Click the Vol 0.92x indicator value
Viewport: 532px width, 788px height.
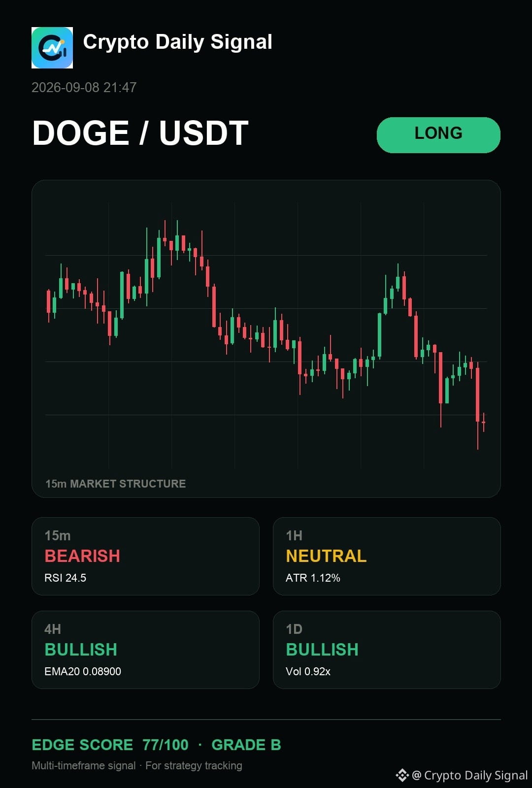[308, 671]
